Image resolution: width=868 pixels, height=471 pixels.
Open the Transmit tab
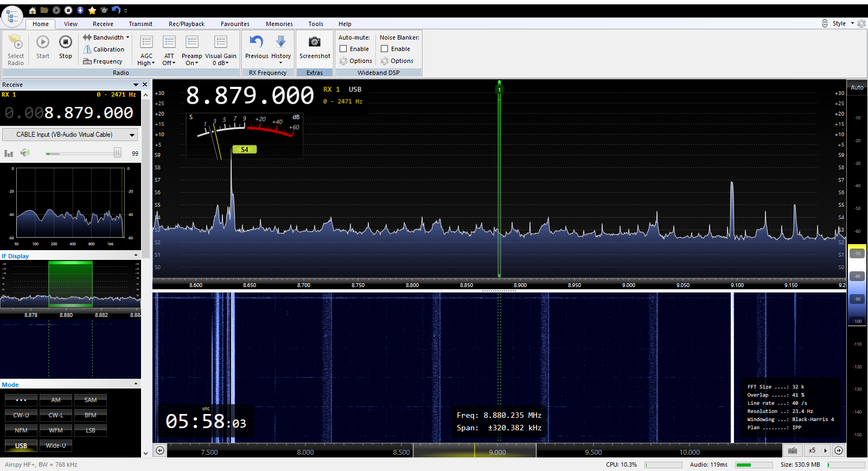pos(141,24)
